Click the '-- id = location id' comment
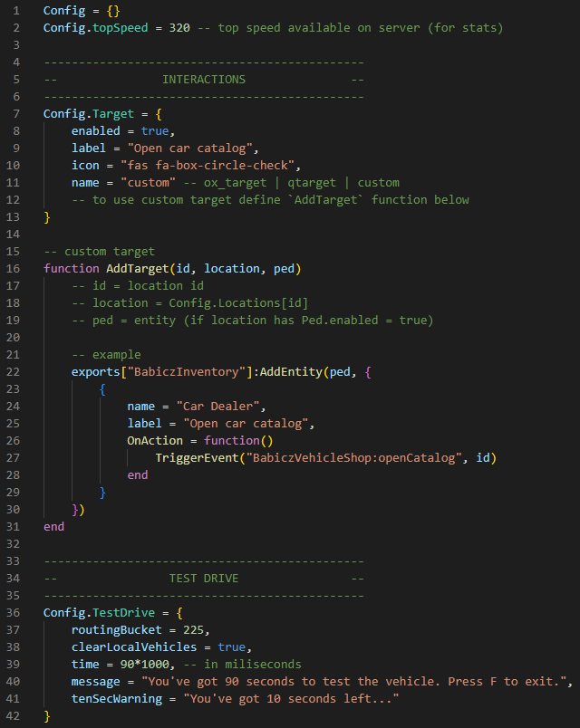 (138, 285)
